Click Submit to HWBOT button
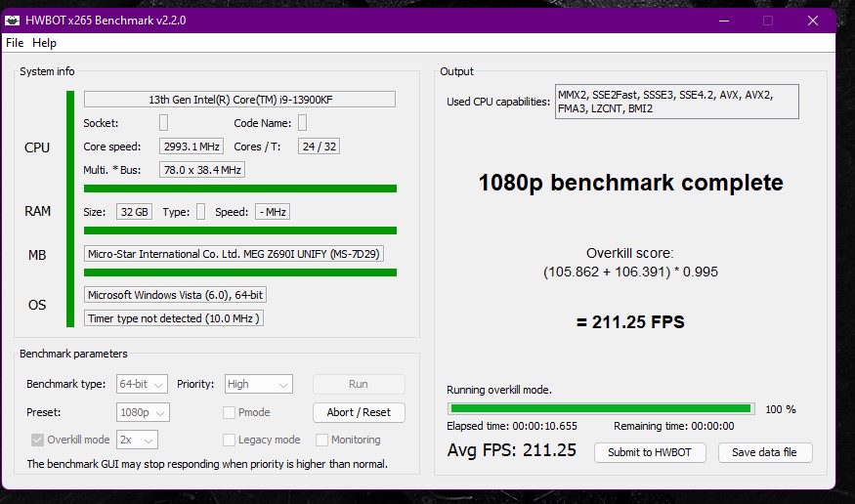The width and height of the screenshot is (855, 504). (650, 452)
